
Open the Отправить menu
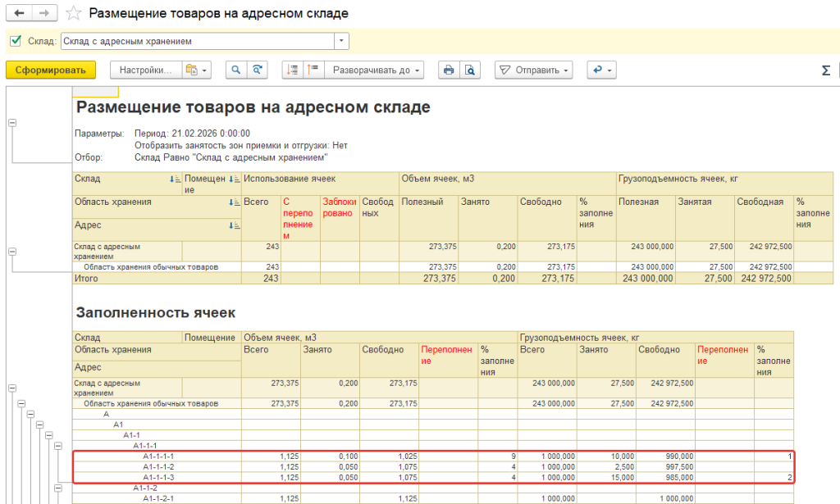(x=533, y=70)
